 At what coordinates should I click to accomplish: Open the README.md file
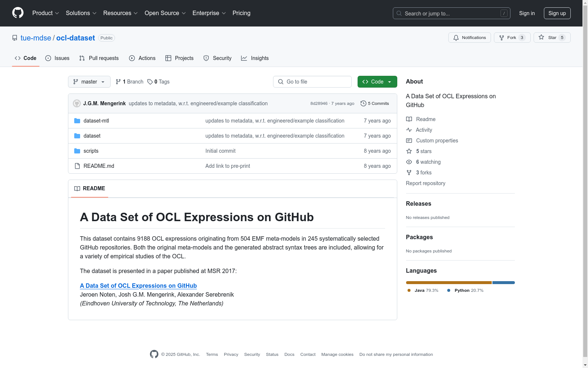click(99, 166)
